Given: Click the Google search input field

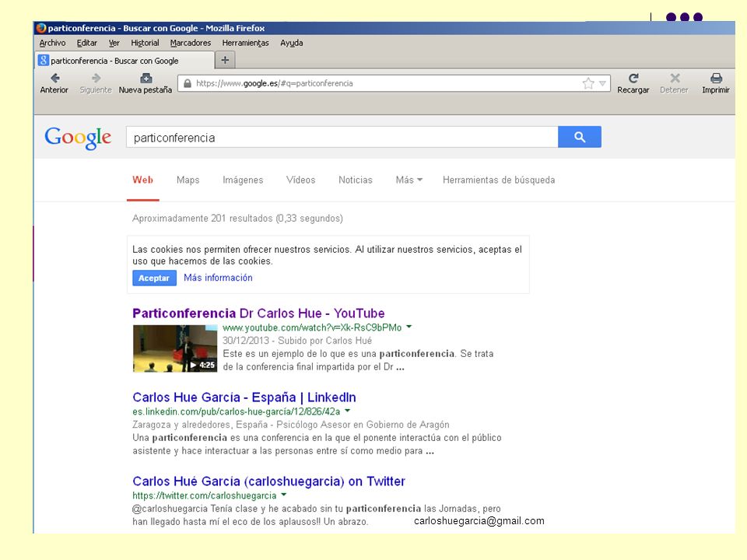Looking at the screenshot, I should click(x=342, y=137).
